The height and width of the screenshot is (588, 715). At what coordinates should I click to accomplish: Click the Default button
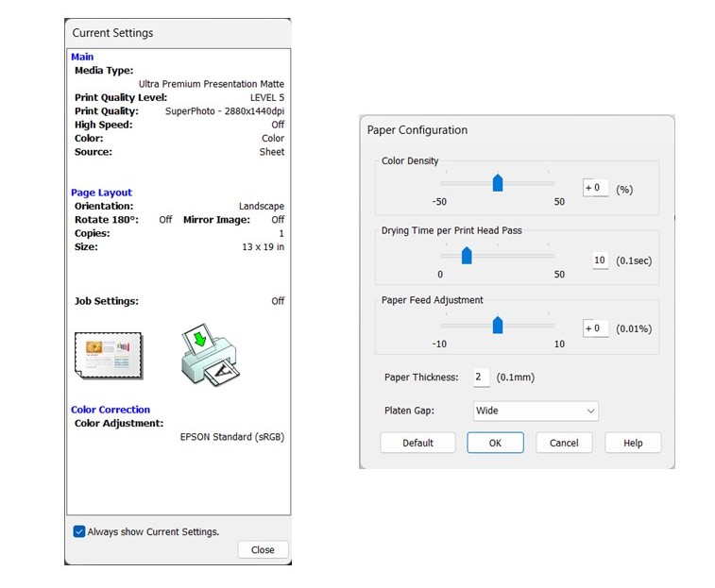click(x=417, y=443)
